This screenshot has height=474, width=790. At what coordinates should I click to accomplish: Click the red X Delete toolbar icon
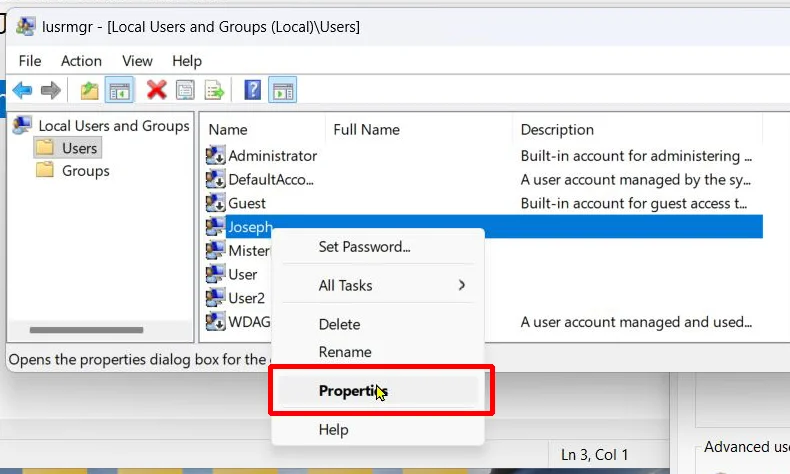(157, 90)
